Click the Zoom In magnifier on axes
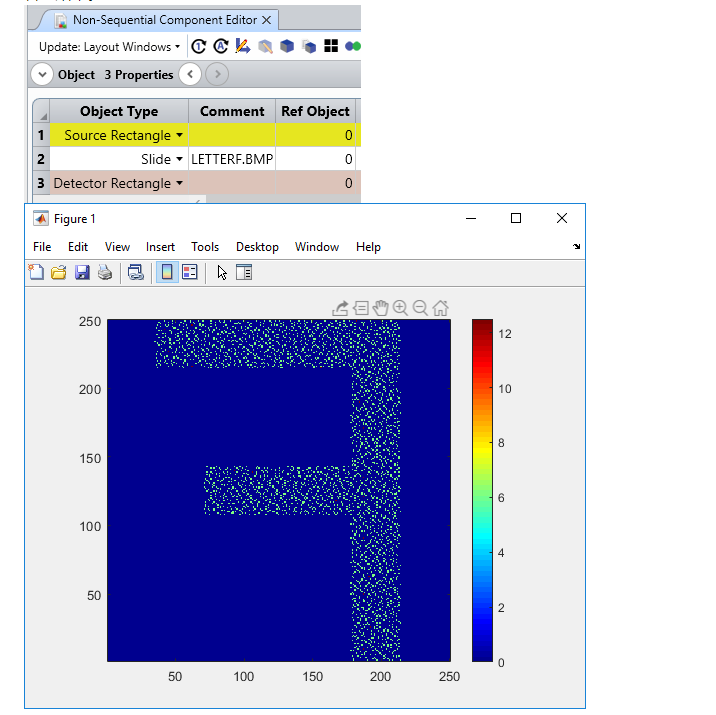Viewport: 716px width, 715px height. pyautogui.click(x=401, y=308)
